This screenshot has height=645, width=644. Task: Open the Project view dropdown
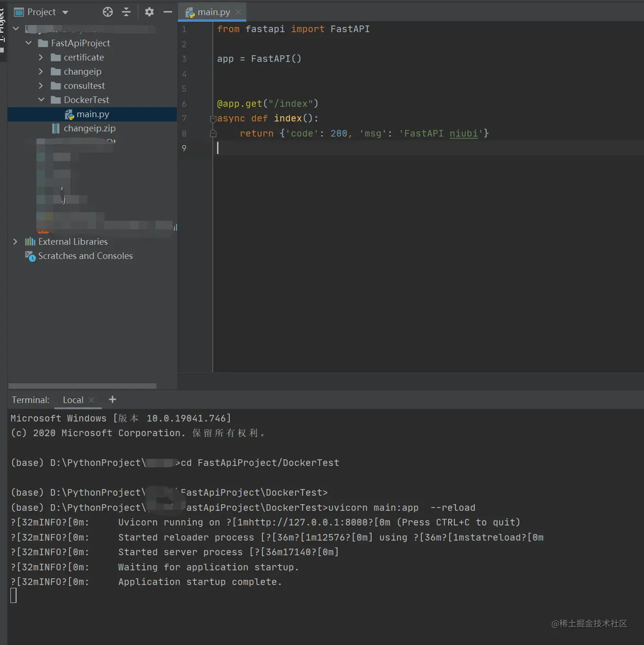pos(65,12)
